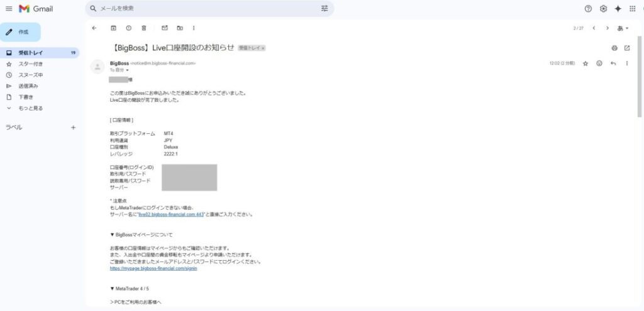Open the email in a new window
Screen dimensions: 644x311
(627, 48)
